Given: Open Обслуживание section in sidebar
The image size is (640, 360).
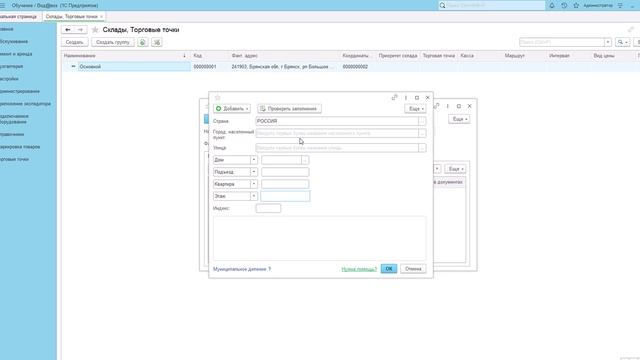Looking at the screenshot, I should pyautogui.click(x=14, y=41).
